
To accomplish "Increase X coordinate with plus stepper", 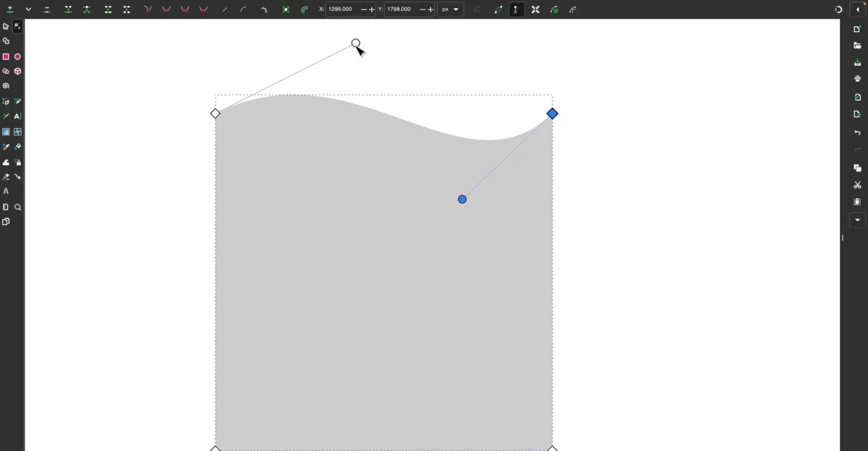I will tap(371, 9).
